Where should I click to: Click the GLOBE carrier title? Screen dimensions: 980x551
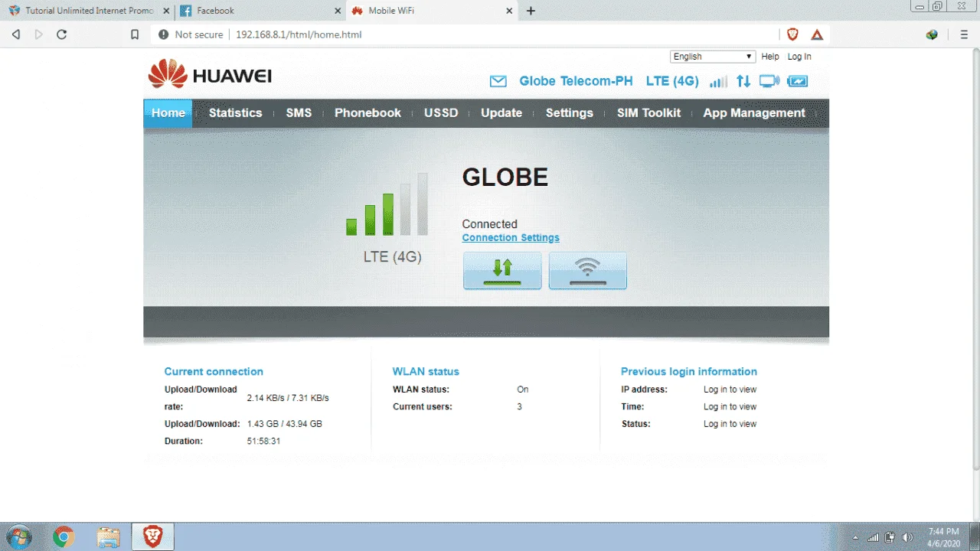click(505, 178)
